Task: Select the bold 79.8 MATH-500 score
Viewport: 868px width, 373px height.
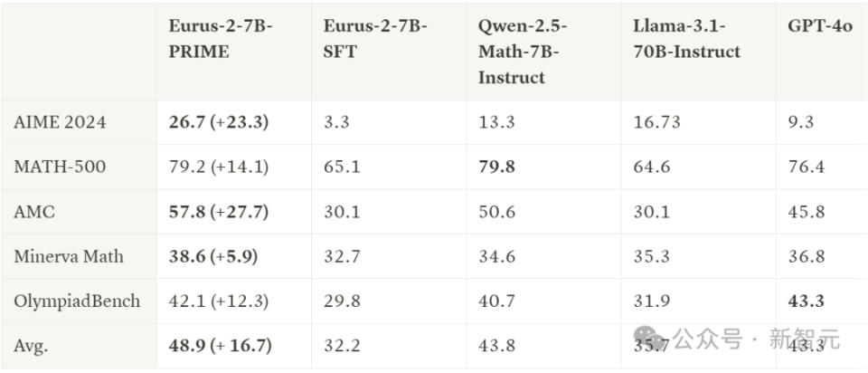Action: click(496, 167)
